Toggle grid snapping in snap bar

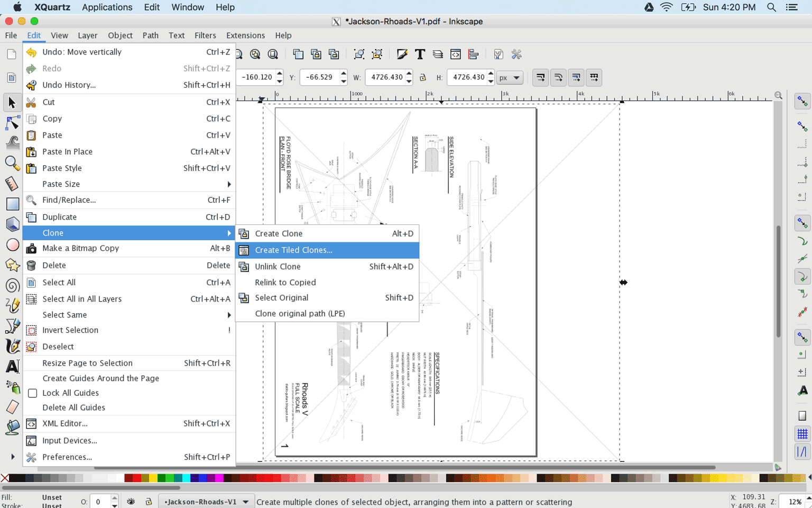[x=802, y=434]
